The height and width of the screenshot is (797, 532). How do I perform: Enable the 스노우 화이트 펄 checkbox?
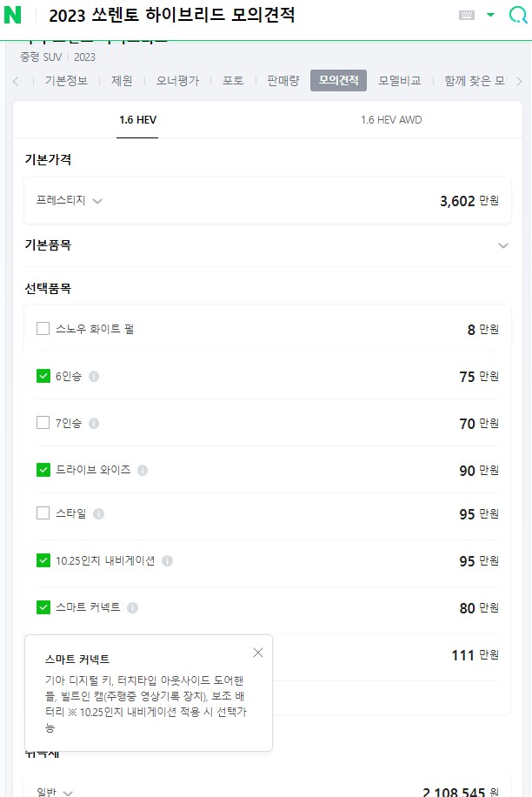tap(43, 329)
